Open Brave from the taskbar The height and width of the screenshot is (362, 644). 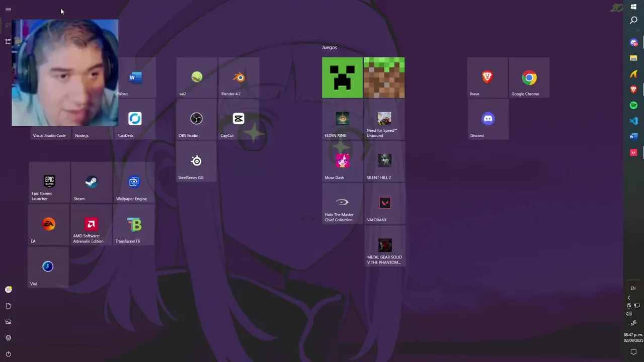[x=633, y=89]
